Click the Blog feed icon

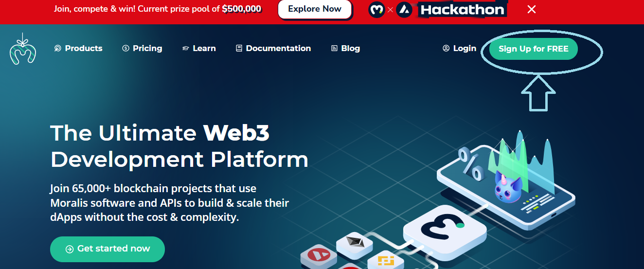334,48
